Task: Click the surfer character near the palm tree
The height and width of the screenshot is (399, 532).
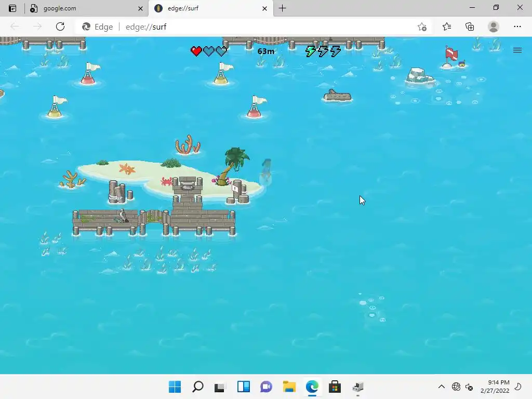Action: (265, 171)
